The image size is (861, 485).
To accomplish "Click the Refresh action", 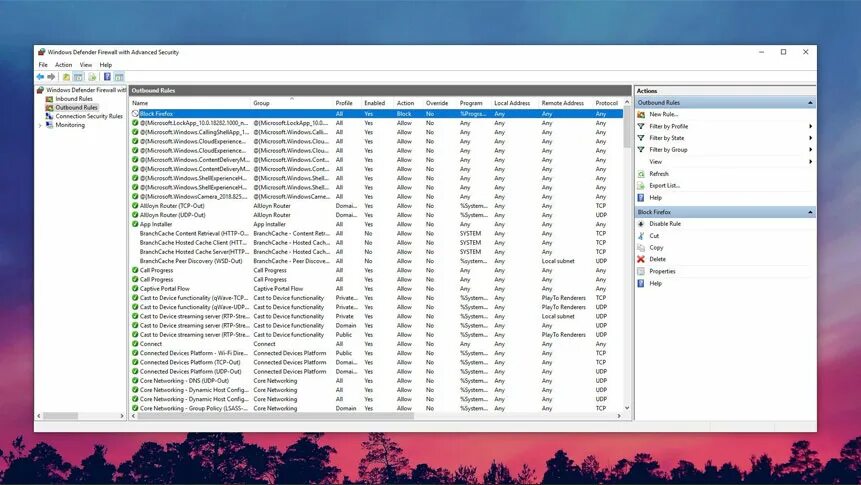I will click(659, 174).
